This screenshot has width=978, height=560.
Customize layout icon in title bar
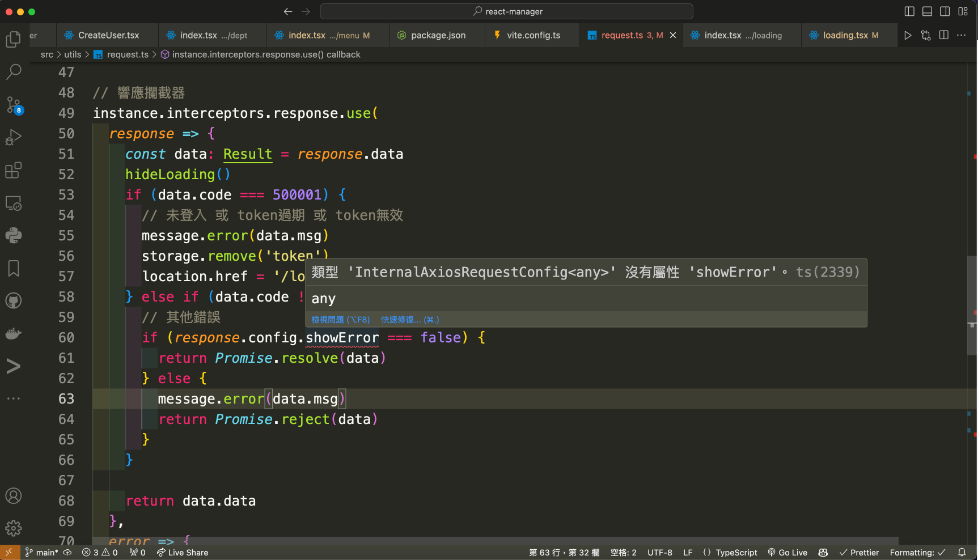coord(963,11)
